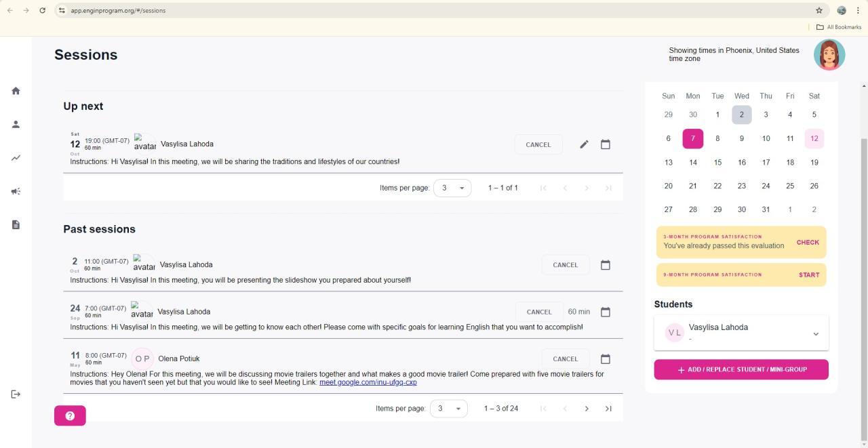Screen dimensions: 868x448
Task: Open the profile icon in sidebar
Action: (16, 124)
